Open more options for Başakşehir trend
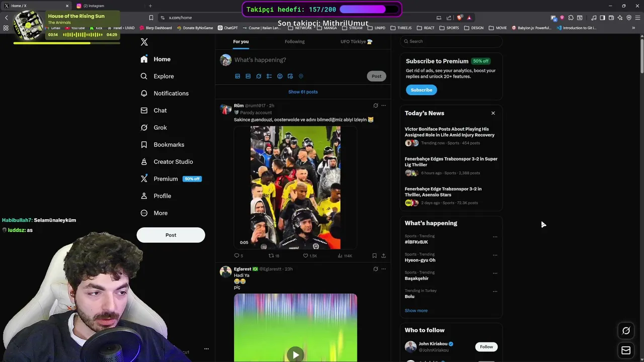 495,273
